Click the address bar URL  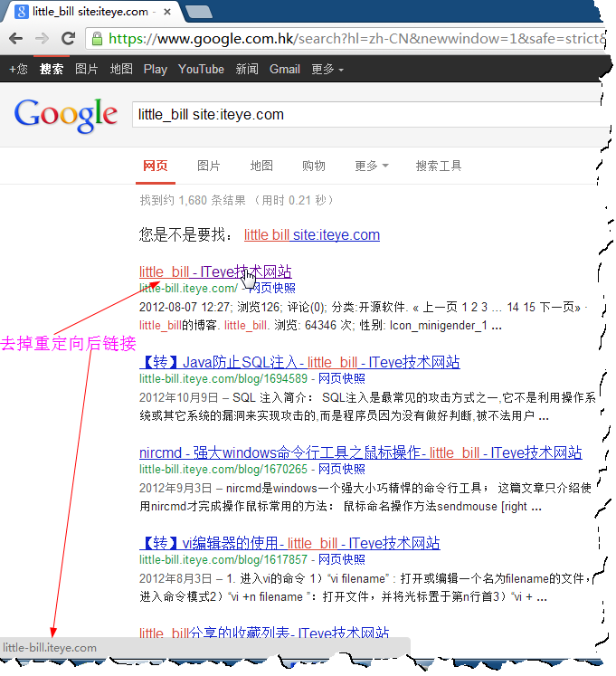pyautogui.click(x=356, y=39)
